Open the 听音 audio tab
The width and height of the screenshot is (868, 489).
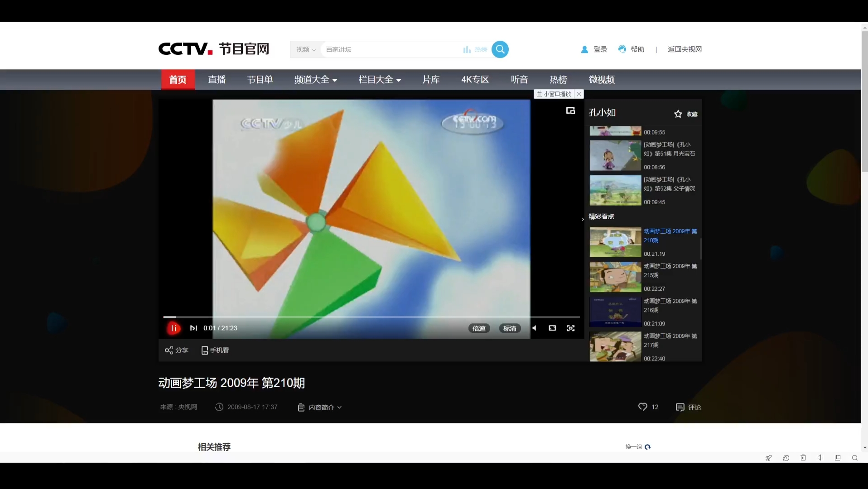[x=519, y=80]
